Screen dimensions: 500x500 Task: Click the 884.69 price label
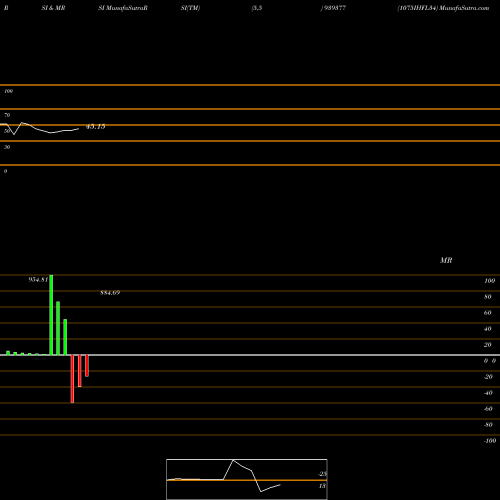(x=110, y=293)
